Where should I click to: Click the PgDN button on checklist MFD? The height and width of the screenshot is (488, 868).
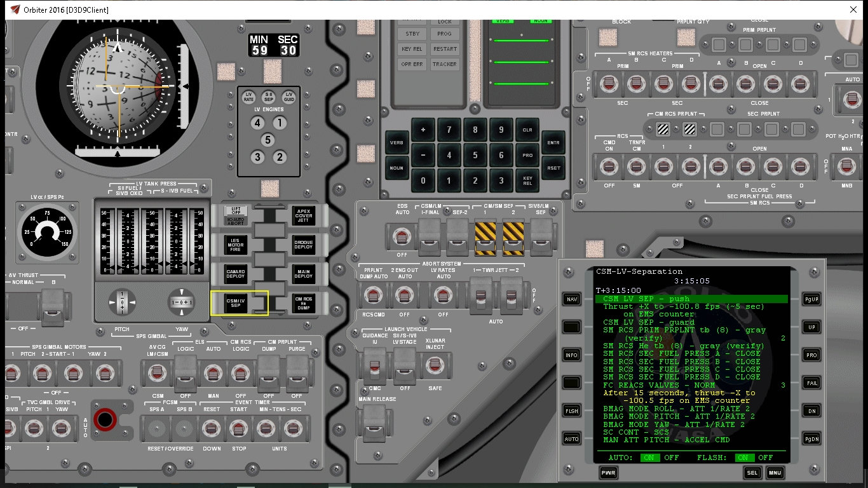point(811,439)
